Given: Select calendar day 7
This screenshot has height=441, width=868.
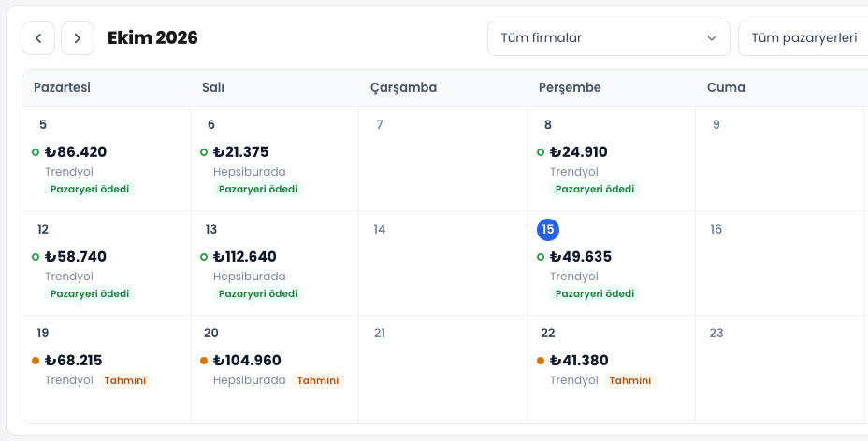Looking at the screenshot, I should pos(379,125).
